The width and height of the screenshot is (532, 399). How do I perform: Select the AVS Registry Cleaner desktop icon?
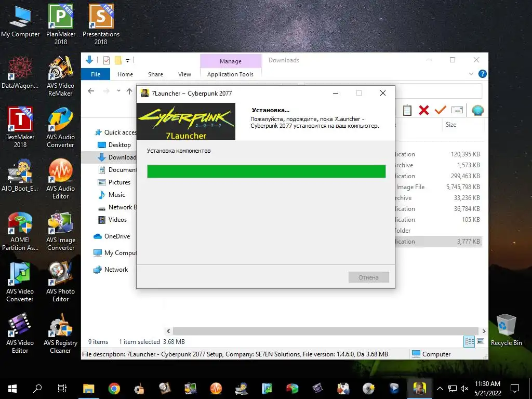pyautogui.click(x=60, y=333)
